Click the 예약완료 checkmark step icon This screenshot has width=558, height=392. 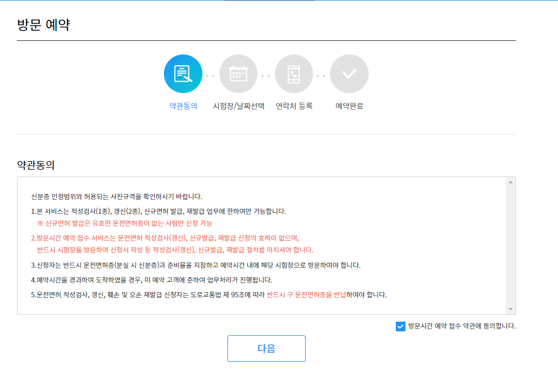pyautogui.click(x=349, y=74)
